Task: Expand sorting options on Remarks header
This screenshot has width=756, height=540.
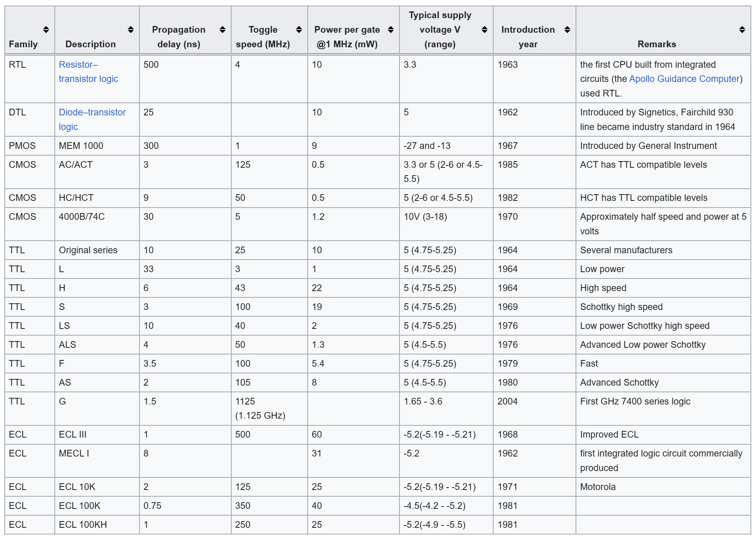Action: tap(742, 29)
